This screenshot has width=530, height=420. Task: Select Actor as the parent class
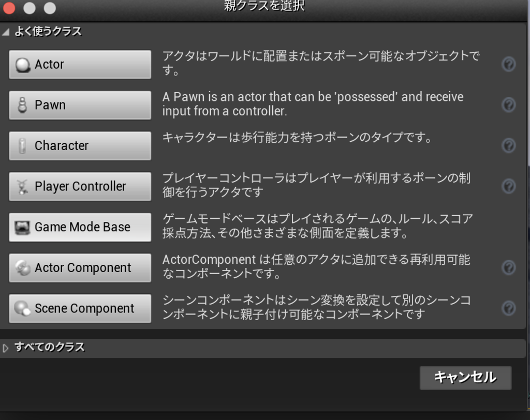click(x=80, y=64)
